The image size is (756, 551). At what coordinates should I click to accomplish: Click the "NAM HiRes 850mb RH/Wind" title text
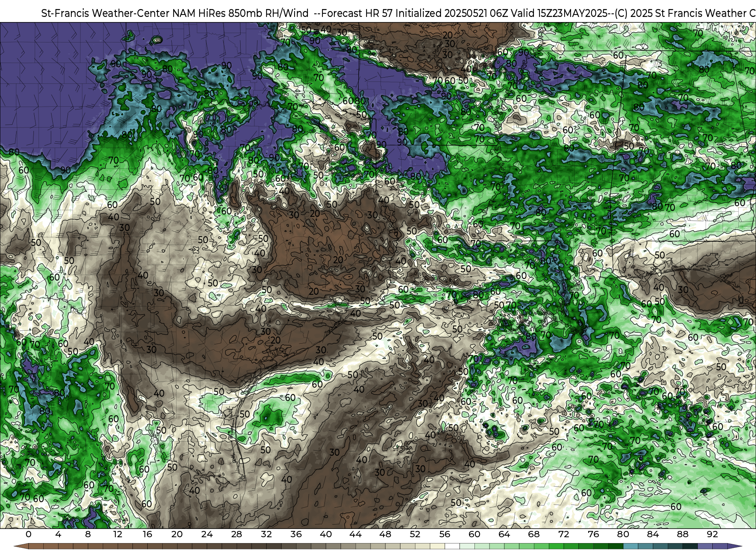pos(241,13)
